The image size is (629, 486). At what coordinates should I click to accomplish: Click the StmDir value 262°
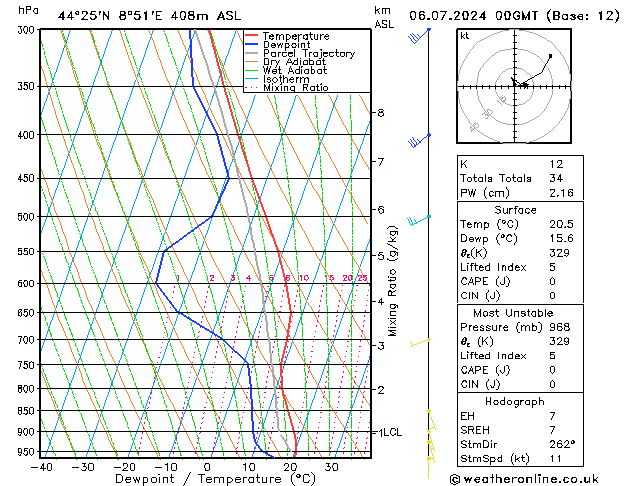click(562, 445)
